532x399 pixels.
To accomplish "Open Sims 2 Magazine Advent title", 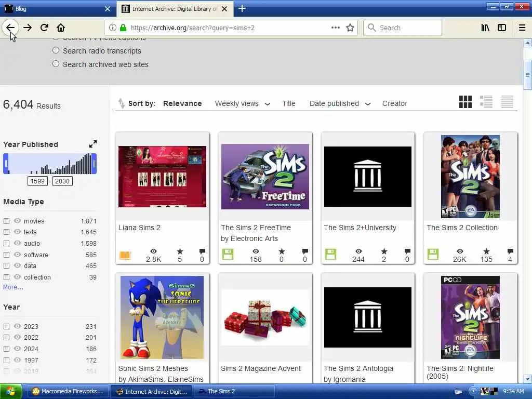I will [261, 368].
